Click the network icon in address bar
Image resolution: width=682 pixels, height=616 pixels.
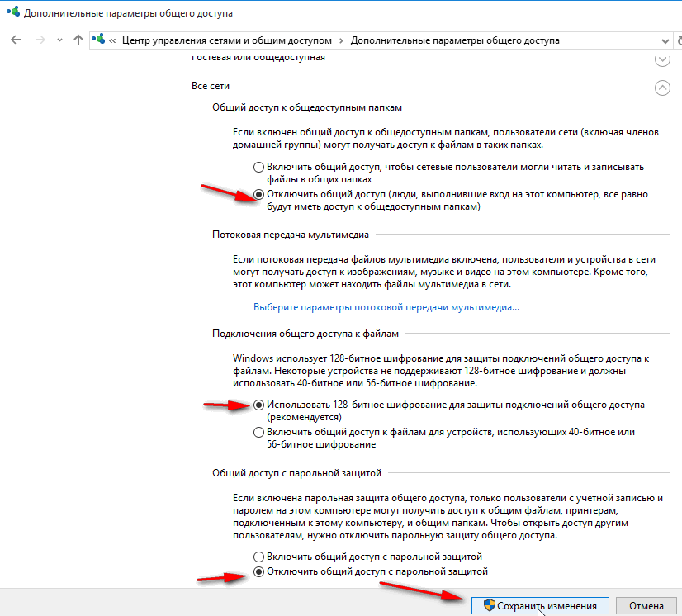(100, 40)
